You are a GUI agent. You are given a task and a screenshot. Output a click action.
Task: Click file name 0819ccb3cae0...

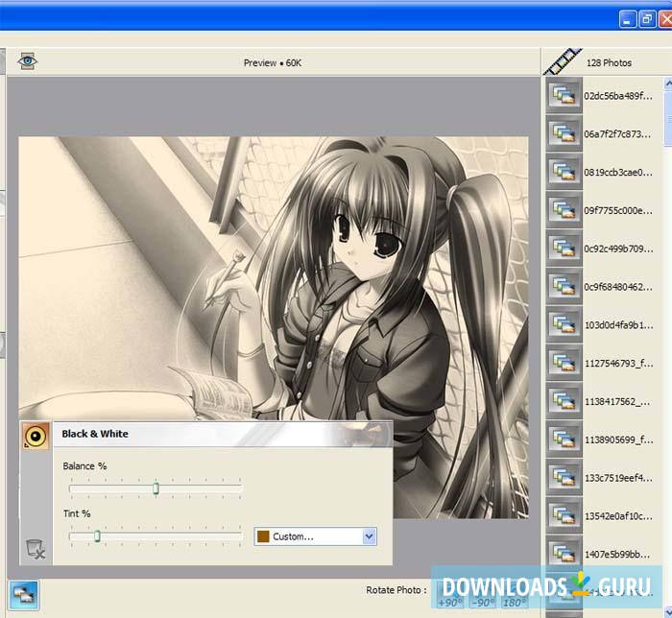(x=618, y=172)
